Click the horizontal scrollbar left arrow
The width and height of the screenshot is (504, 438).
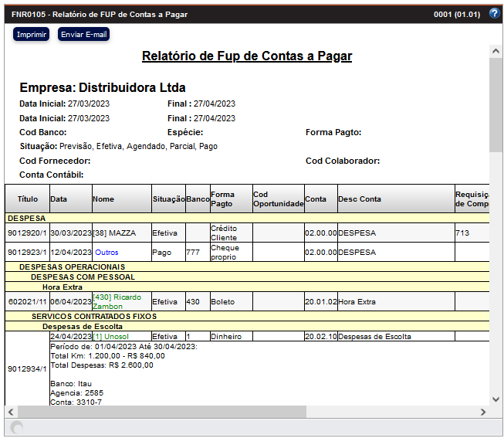[11, 412]
